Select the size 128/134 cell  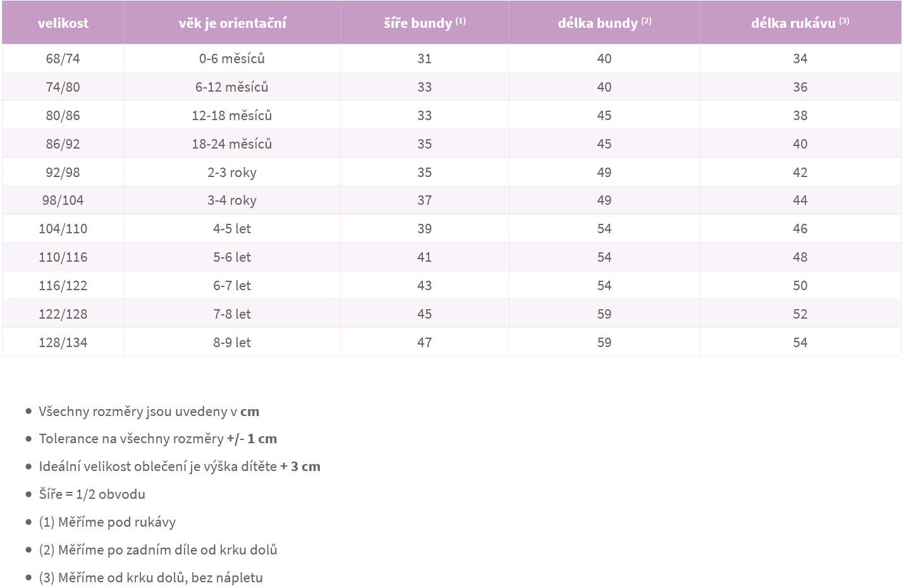click(x=63, y=342)
